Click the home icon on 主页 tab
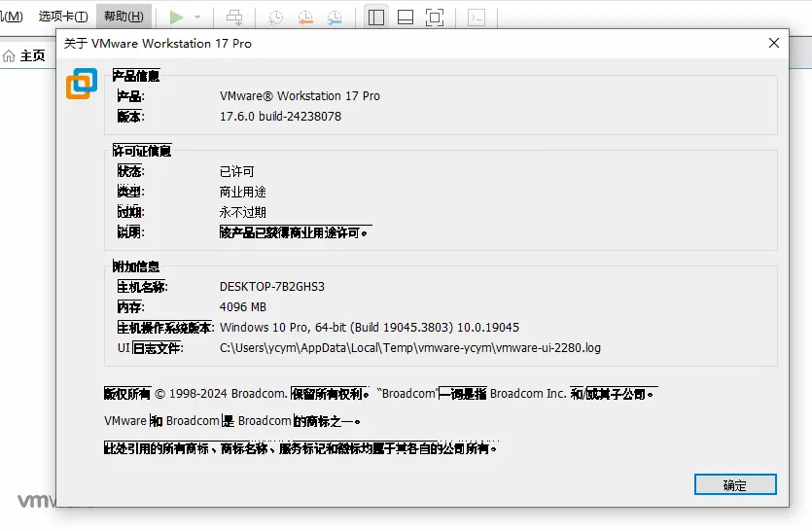 tap(9, 55)
